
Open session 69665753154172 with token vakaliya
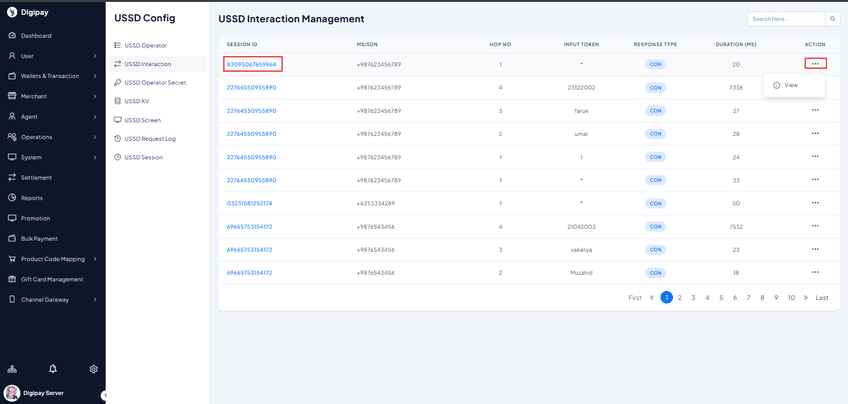249,250
